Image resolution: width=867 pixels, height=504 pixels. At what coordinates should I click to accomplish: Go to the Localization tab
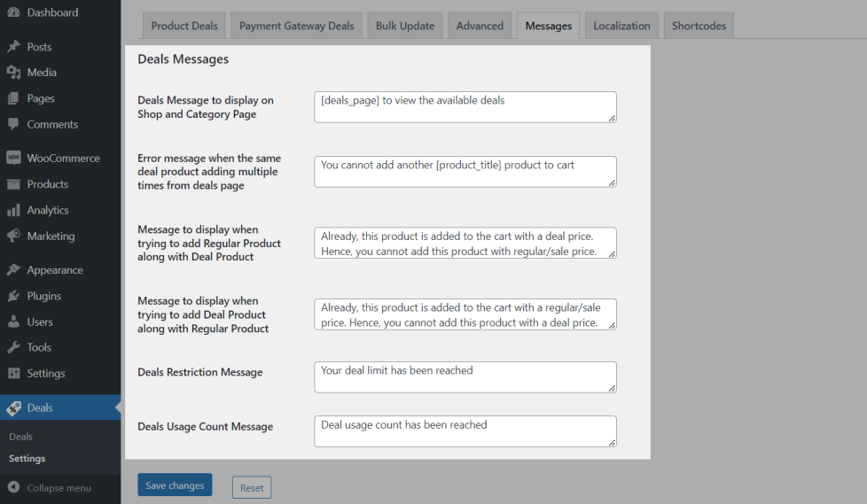621,26
